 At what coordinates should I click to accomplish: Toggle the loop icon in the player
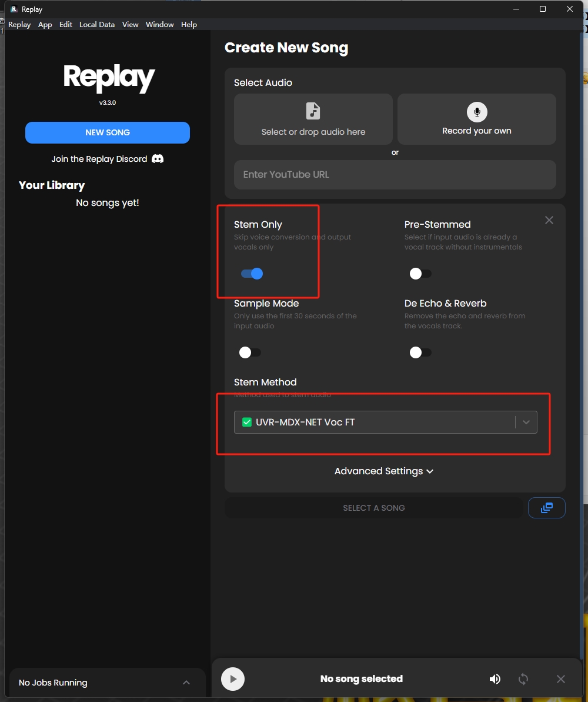(523, 679)
